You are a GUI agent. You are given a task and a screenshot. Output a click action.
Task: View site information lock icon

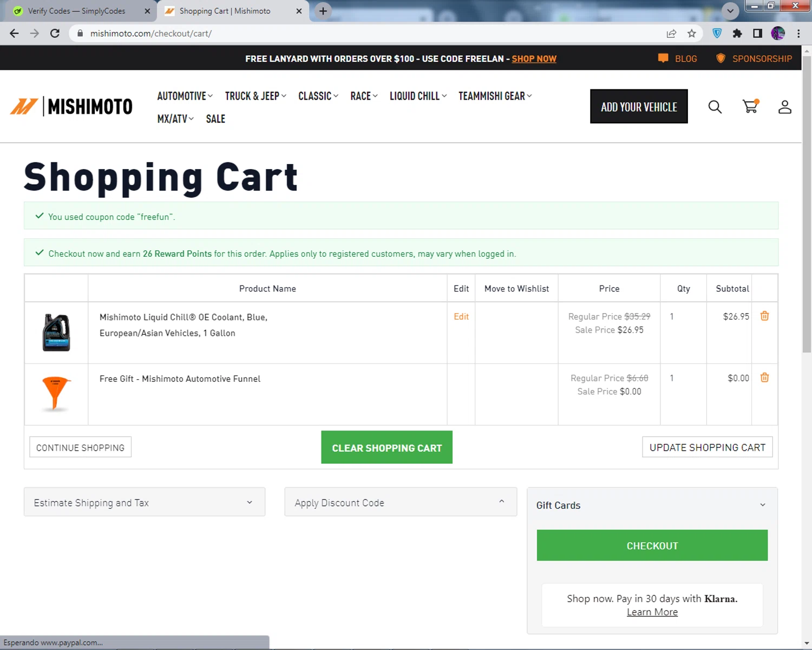coord(80,34)
